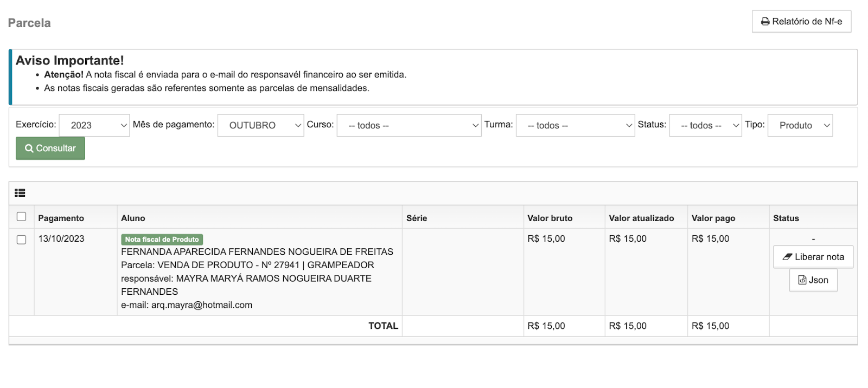Open Mês de pagamento dropdown showing OUTUBRO
The image size is (868, 388).
click(x=260, y=125)
